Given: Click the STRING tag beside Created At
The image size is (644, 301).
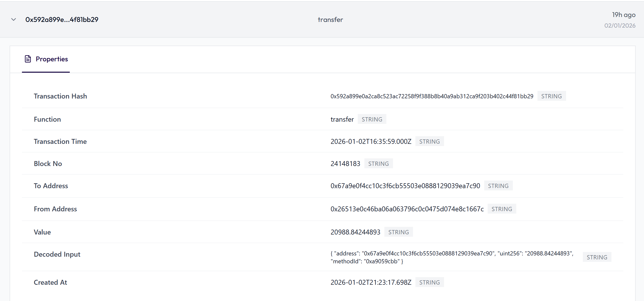Looking at the screenshot, I should (429, 282).
